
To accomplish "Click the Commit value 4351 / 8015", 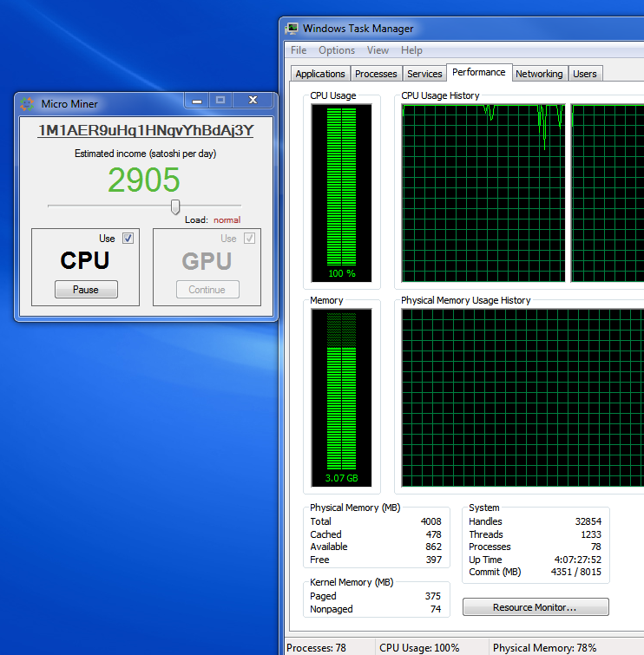I will [x=576, y=572].
